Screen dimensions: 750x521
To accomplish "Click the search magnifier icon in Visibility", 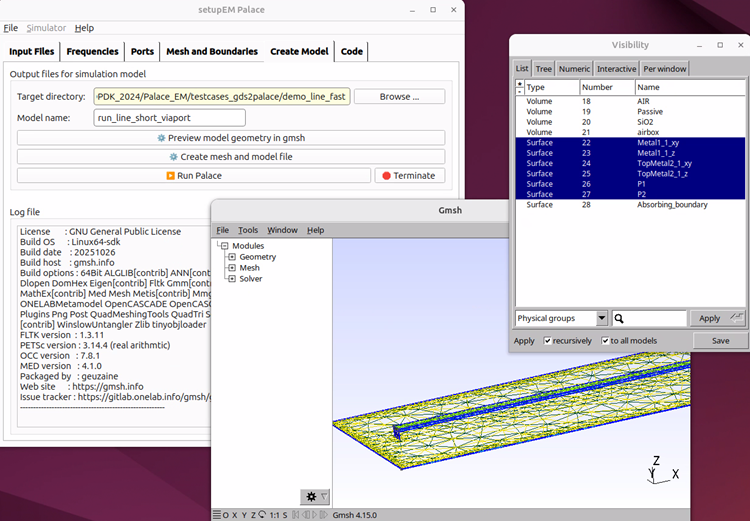I will coord(619,319).
